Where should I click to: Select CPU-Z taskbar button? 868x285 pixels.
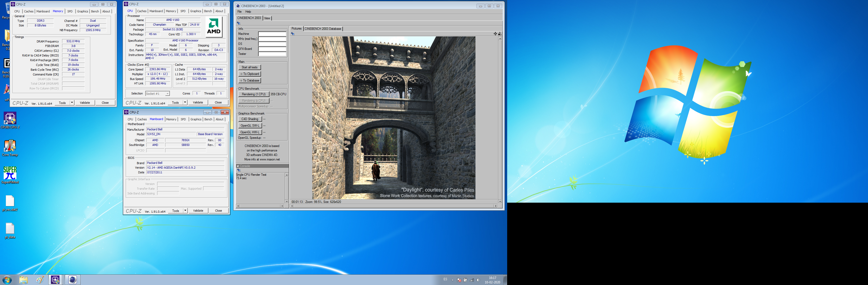coord(55,280)
